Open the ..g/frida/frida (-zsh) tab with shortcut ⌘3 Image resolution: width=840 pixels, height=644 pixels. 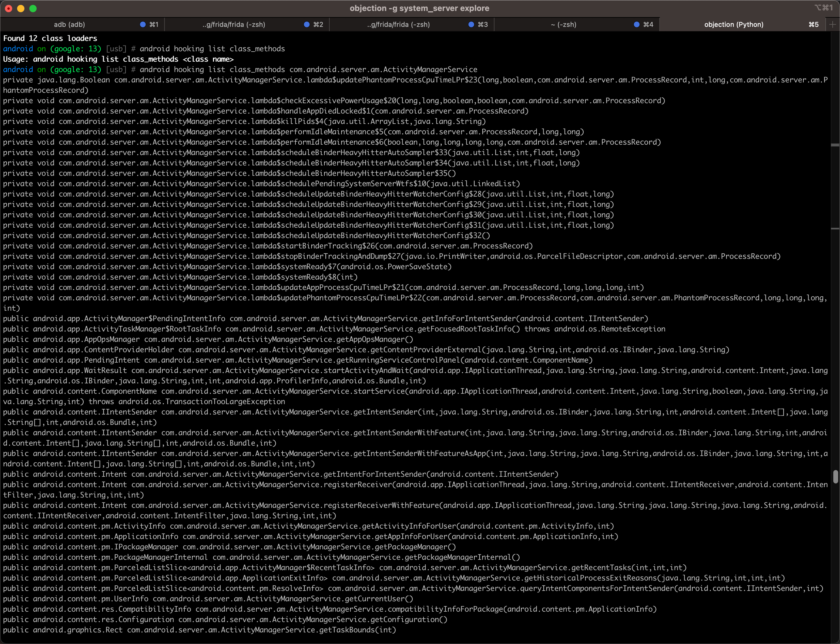pyautogui.click(x=412, y=24)
